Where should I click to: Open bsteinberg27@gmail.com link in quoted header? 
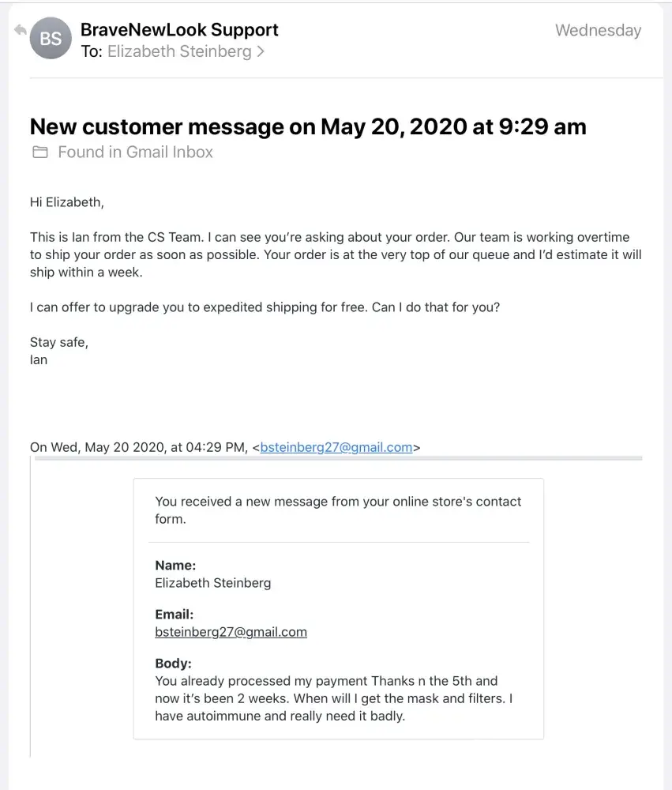tap(336, 447)
